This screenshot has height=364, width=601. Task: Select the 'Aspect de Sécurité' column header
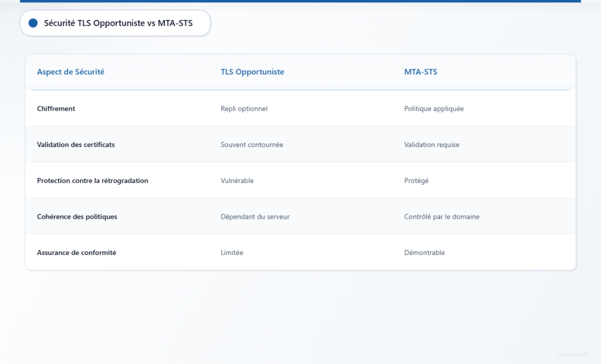[x=70, y=72]
